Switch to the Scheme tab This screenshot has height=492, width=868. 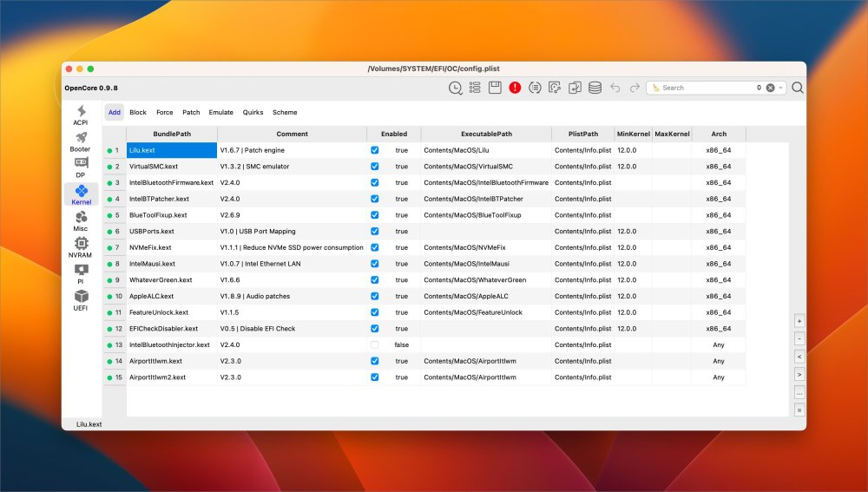click(285, 112)
